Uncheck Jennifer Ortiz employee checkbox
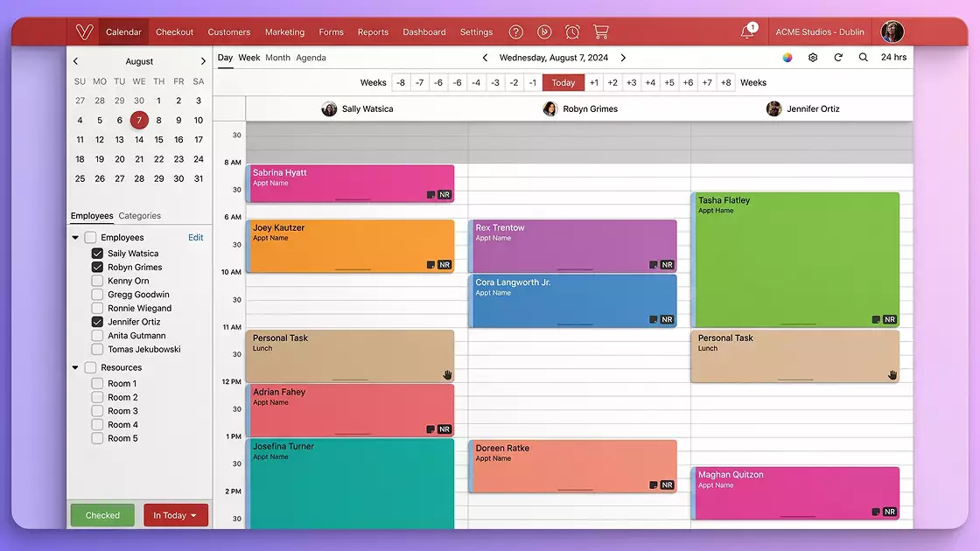 (x=97, y=322)
